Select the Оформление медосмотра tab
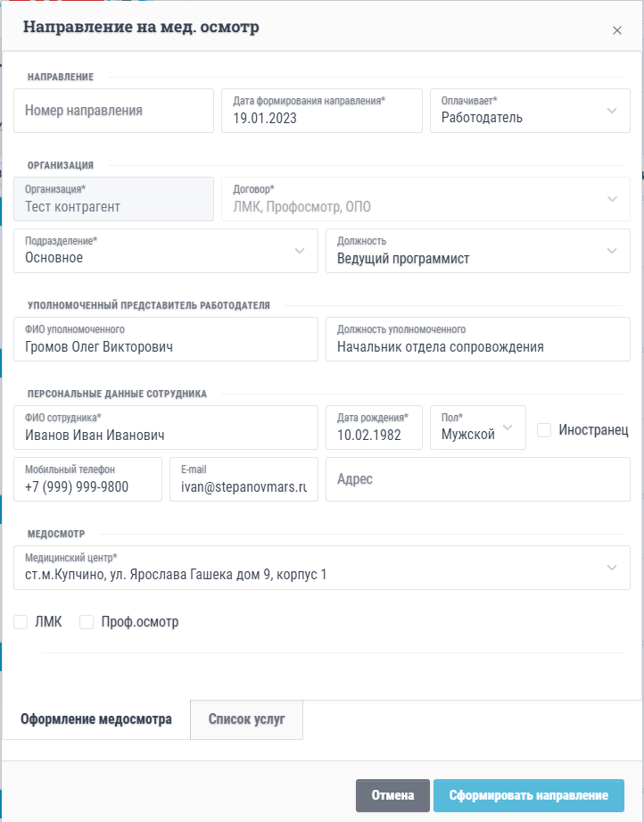Screen dimensions: 644x822 point(96,719)
